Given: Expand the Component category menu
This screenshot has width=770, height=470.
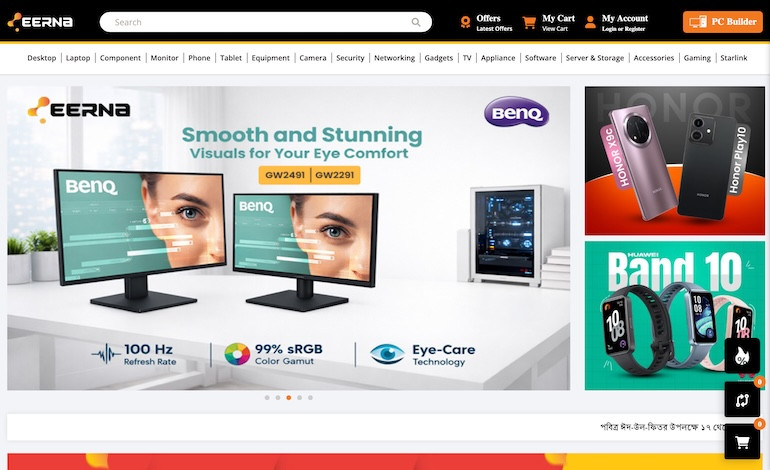Looking at the screenshot, I should [x=120, y=58].
